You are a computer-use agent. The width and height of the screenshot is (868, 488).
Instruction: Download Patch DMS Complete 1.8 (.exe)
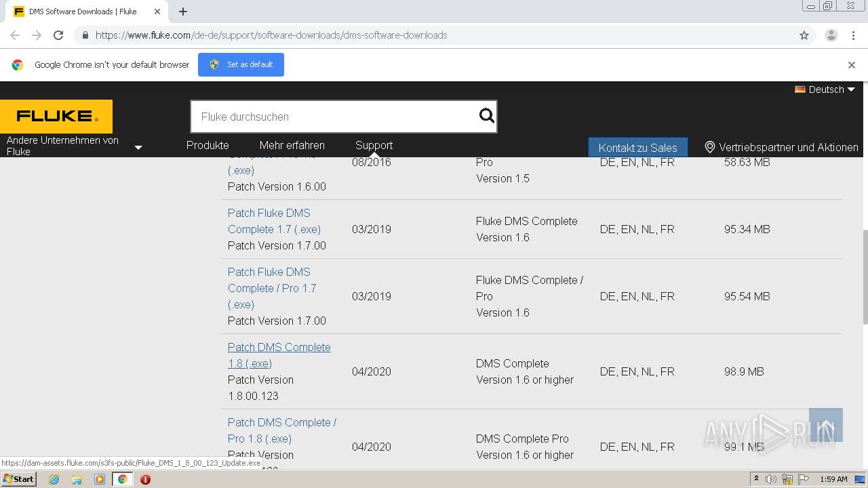coord(279,355)
